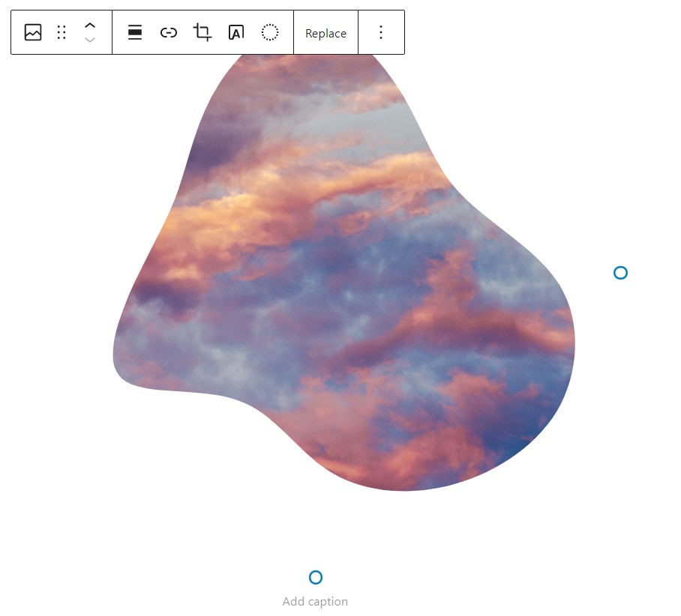The height and width of the screenshot is (616, 681).
Task: Open the alignment options
Action: 135,32
